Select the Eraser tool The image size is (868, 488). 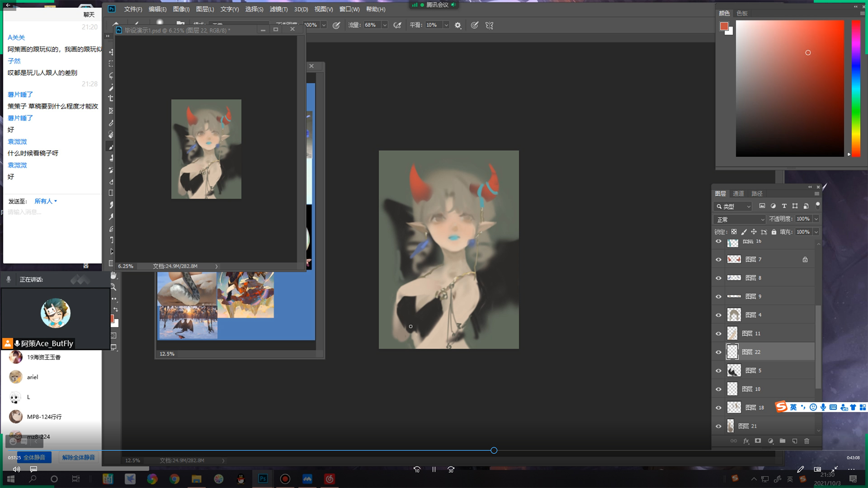(x=111, y=182)
